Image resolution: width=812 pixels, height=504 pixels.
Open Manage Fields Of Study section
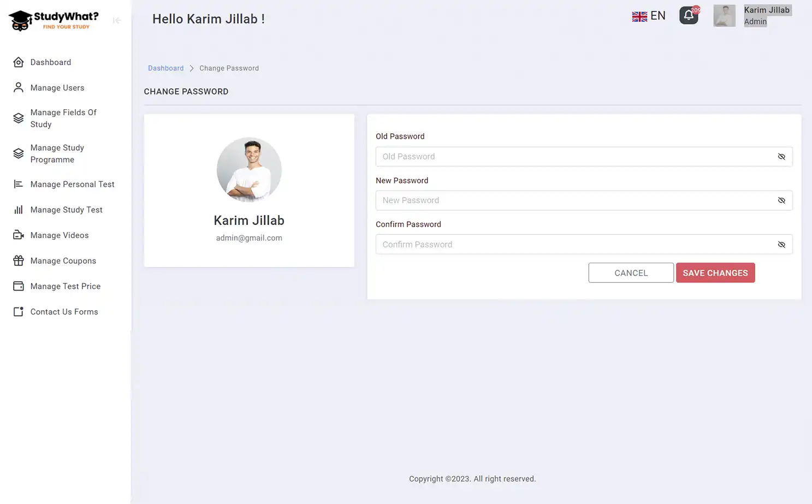(x=18, y=118)
